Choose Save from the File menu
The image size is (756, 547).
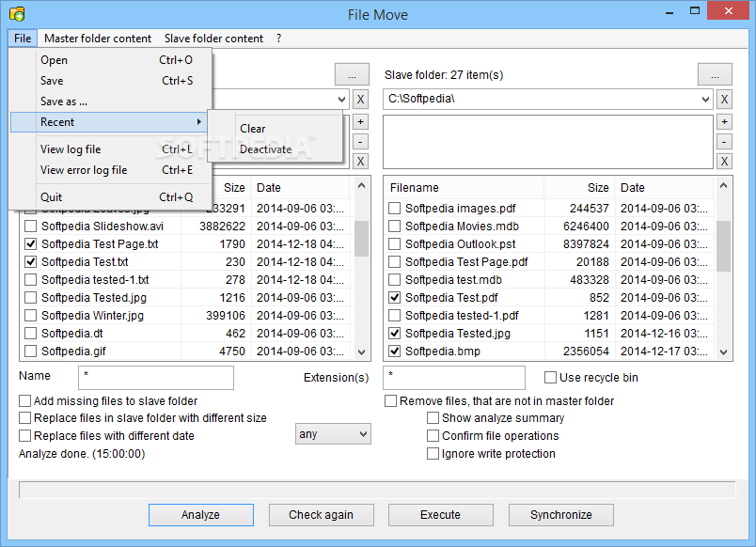(111, 81)
